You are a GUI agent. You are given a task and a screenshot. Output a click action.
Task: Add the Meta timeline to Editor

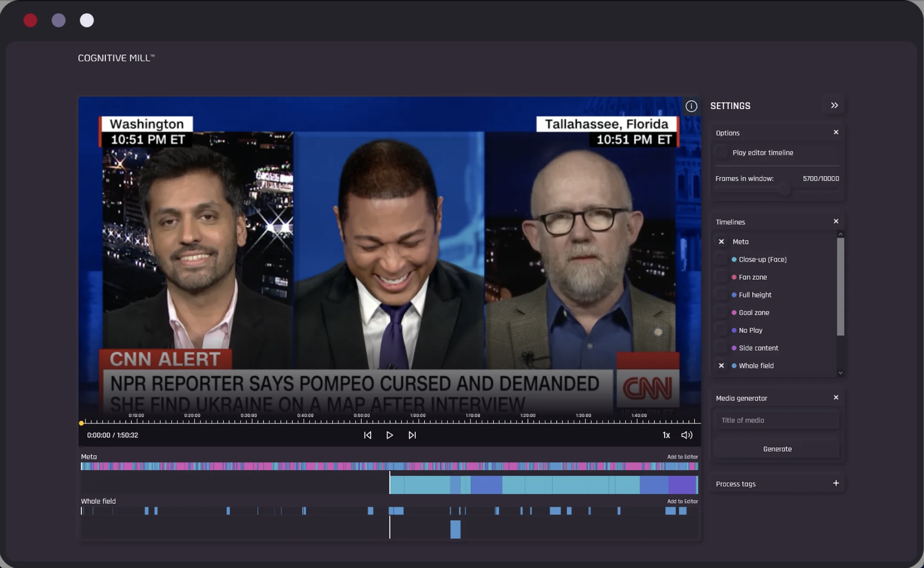(682, 457)
